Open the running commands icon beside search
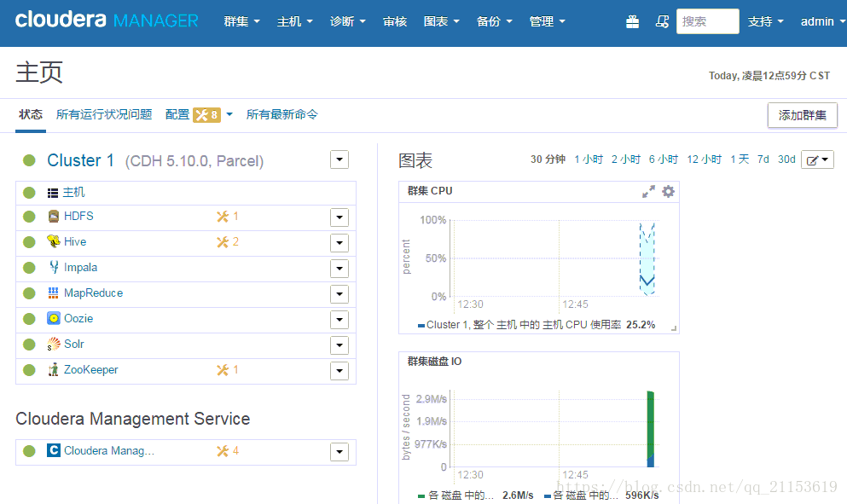Image resolution: width=847 pixels, height=504 pixels. click(662, 21)
